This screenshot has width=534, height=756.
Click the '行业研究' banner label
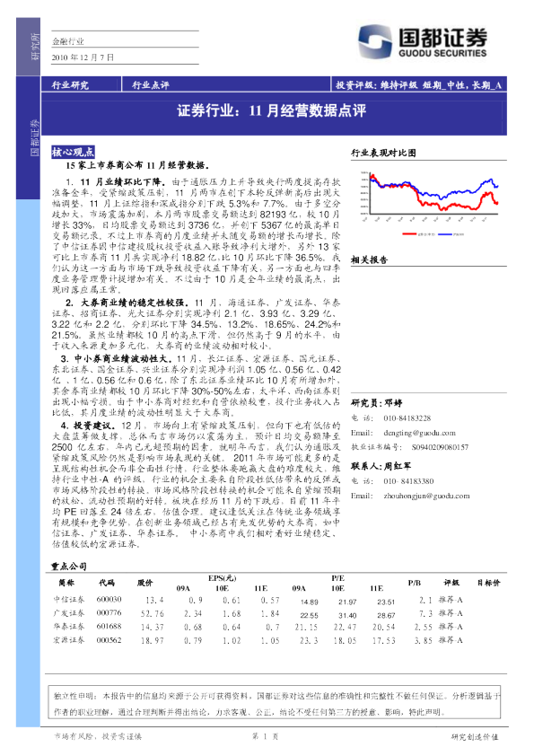70,85
